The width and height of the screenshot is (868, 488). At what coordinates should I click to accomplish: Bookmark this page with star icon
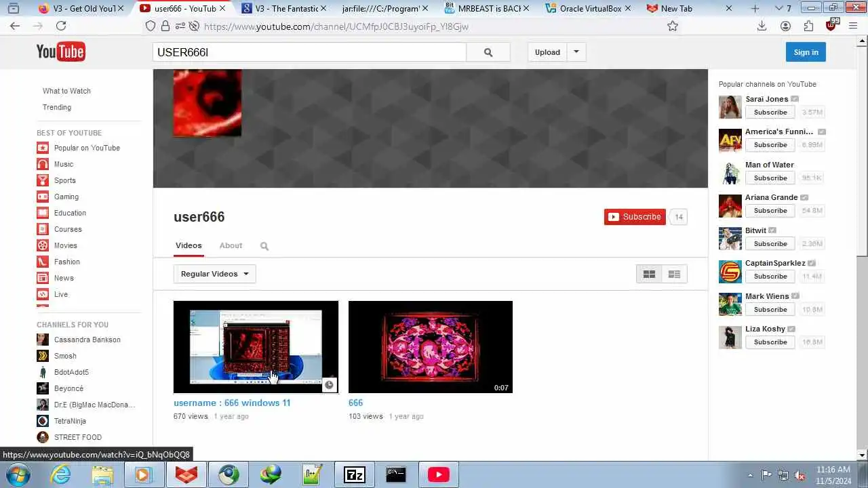(x=673, y=26)
